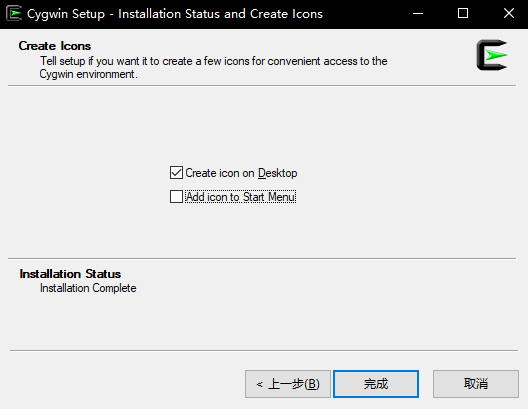Go back with the 上一步(B) button

click(288, 384)
